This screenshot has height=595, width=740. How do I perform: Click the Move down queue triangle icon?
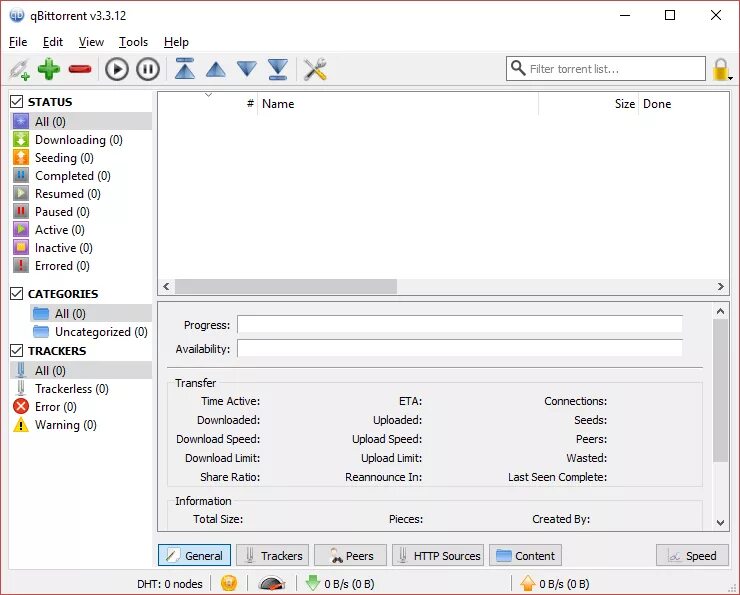click(247, 69)
